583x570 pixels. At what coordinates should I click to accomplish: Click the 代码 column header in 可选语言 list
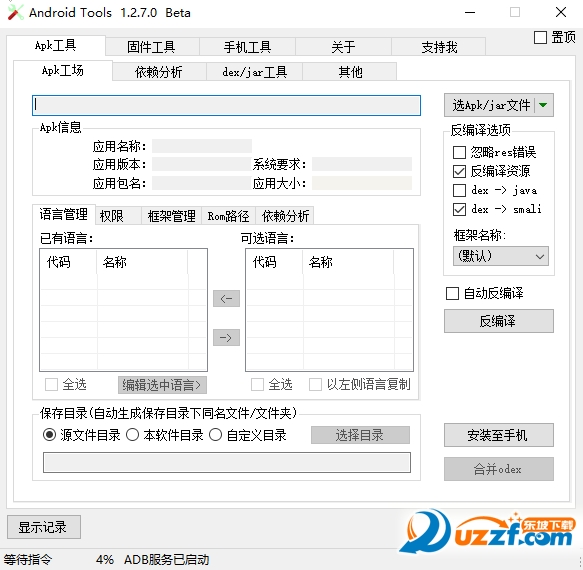pos(275,262)
